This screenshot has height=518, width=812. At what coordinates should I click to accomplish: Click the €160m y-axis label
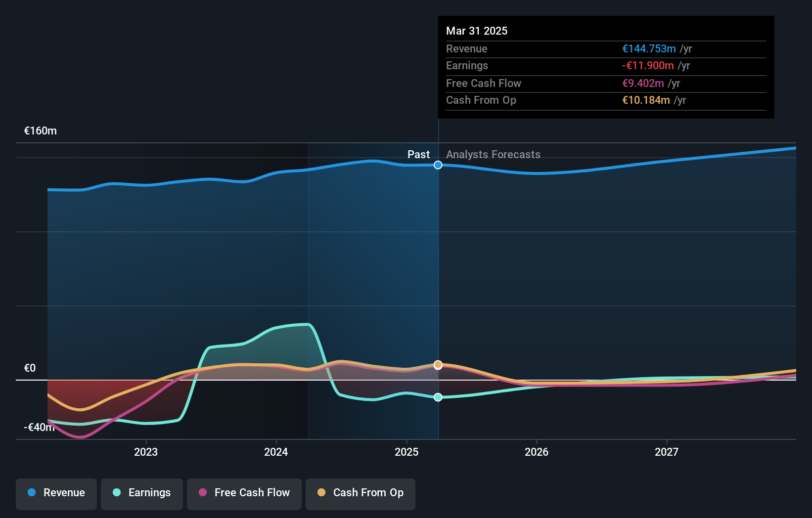coord(41,131)
